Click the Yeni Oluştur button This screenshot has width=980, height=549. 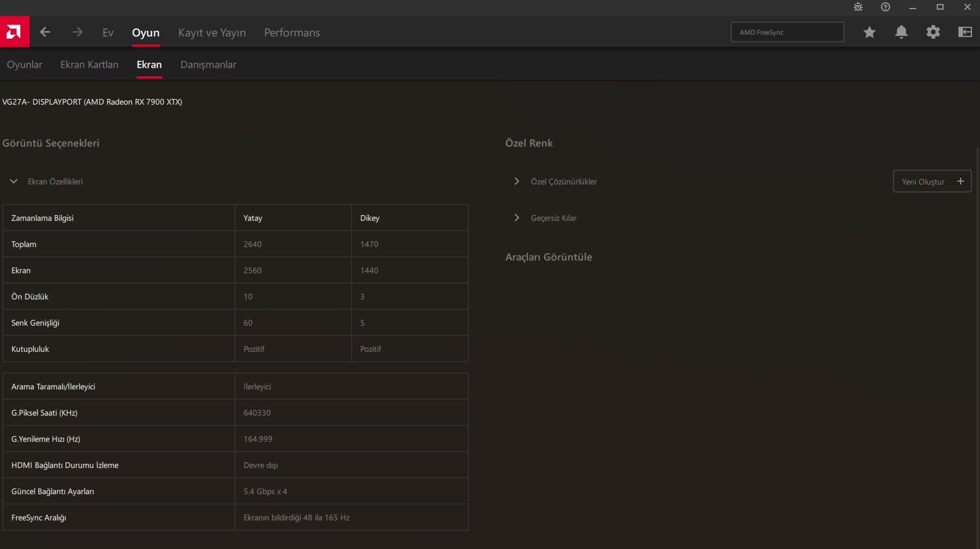(x=932, y=181)
